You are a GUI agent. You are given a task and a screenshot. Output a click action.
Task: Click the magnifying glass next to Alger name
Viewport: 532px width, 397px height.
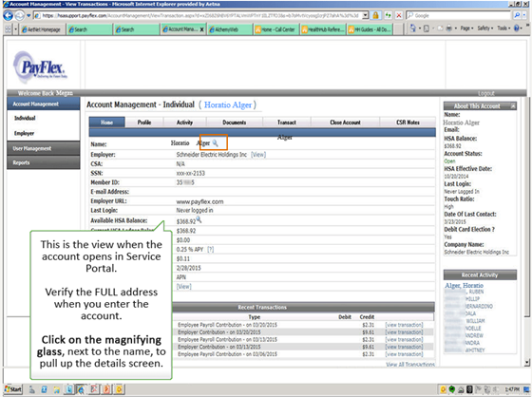point(215,142)
